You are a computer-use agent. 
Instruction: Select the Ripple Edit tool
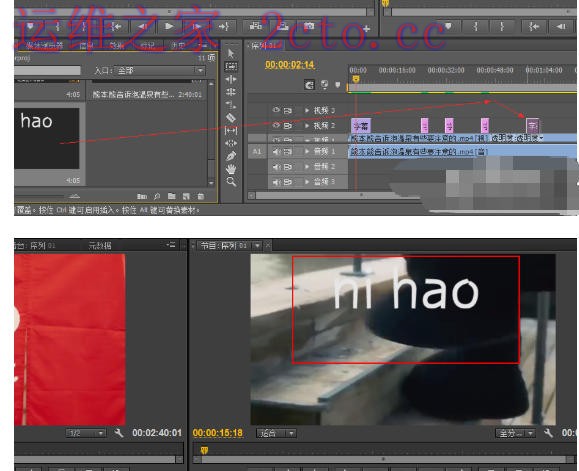[231, 79]
